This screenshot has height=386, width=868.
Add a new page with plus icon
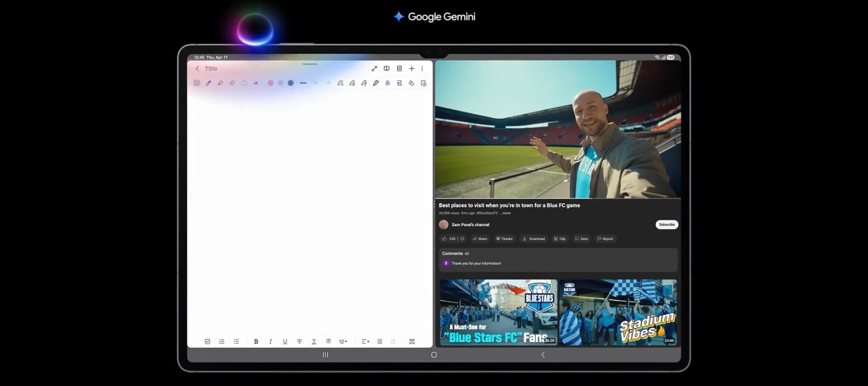click(412, 69)
